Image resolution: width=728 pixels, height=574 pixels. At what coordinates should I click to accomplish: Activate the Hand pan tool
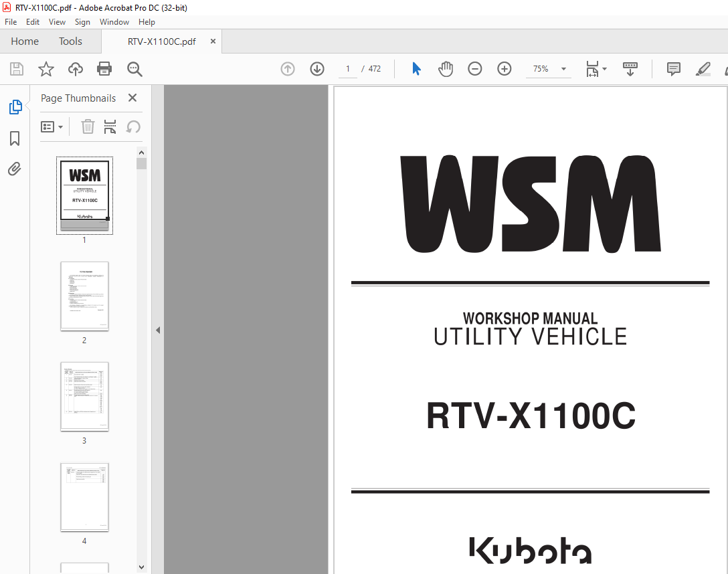[445, 69]
